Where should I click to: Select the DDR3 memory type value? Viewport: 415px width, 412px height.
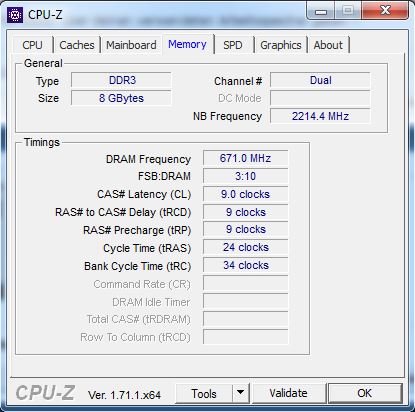point(121,80)
